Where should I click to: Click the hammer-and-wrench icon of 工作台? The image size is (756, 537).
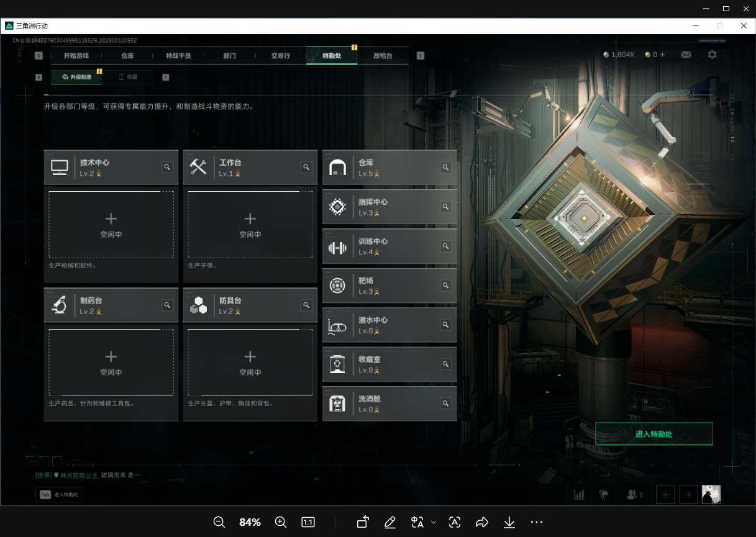tap(198, 166)
